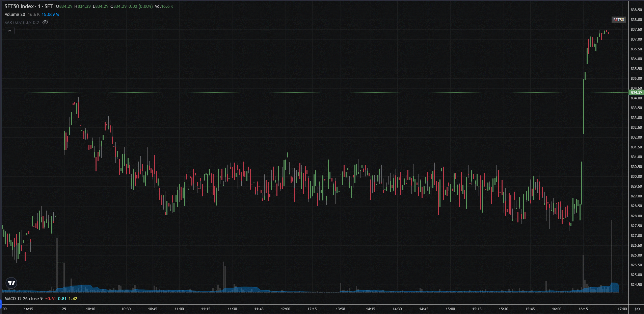This screenshot has width=644, height=314.
Task: Click the 29 date marker on time axis
Action: [64, 309]
